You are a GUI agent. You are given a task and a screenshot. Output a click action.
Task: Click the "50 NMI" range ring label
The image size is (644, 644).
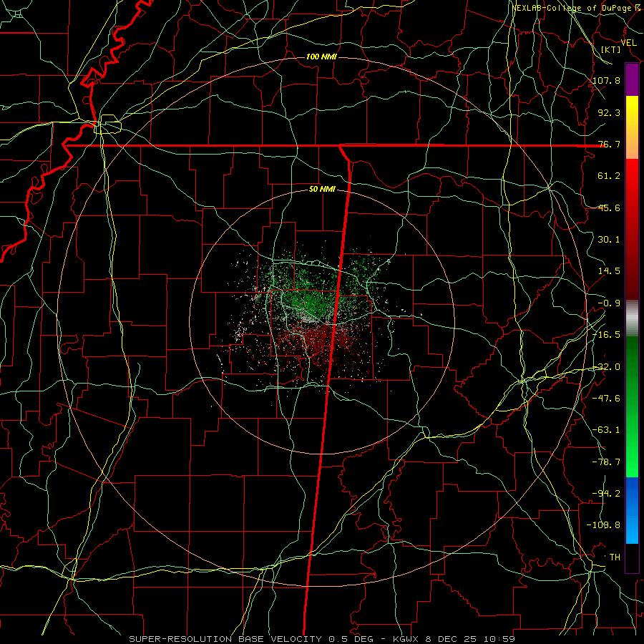[x=322, y=190]
